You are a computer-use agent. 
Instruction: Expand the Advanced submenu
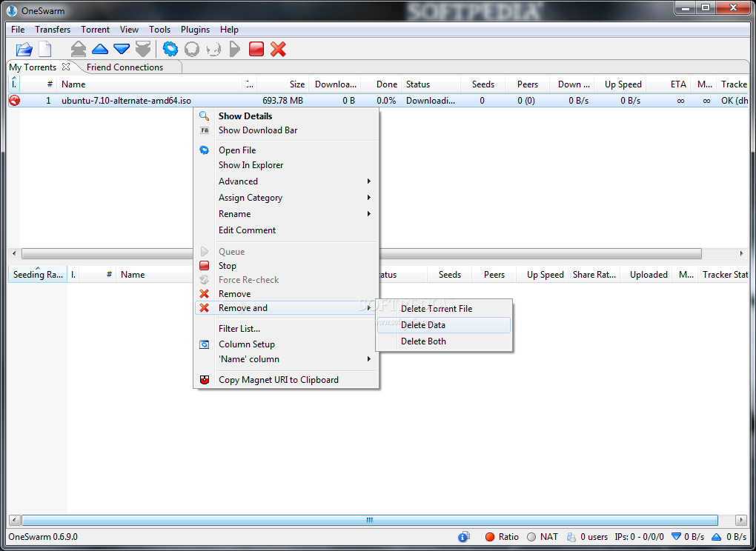(286, 181)
